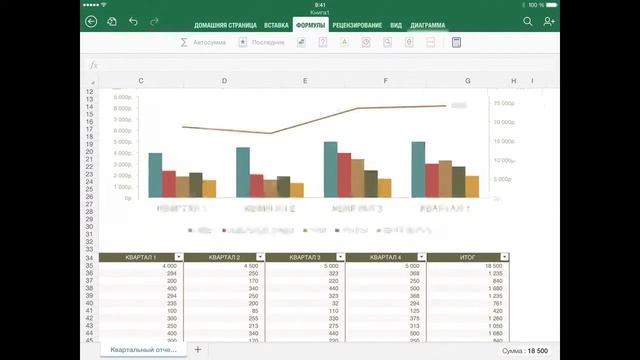
Task: Select column H header
Action: tap(514, 81)
